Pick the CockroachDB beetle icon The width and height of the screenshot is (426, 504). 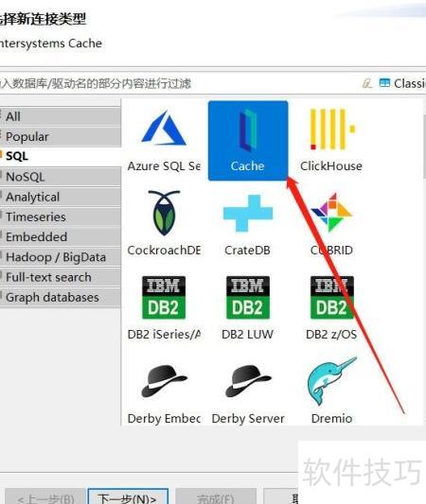coord(164,213)
